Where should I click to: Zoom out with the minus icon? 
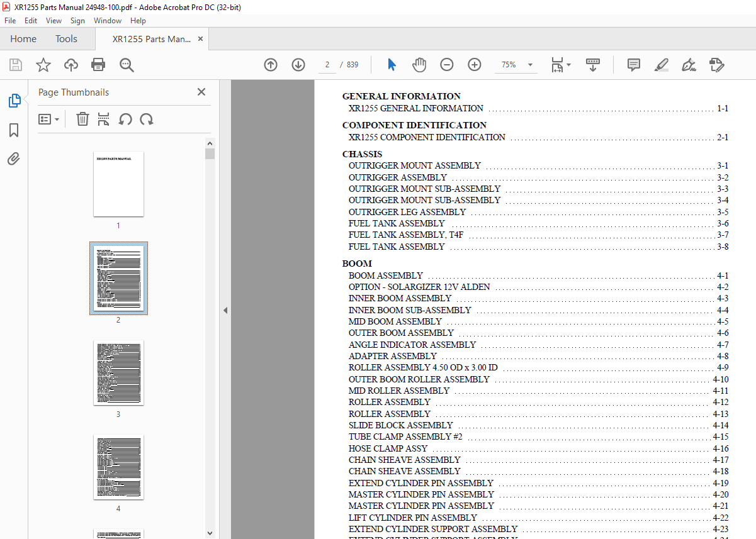[447, 65]
